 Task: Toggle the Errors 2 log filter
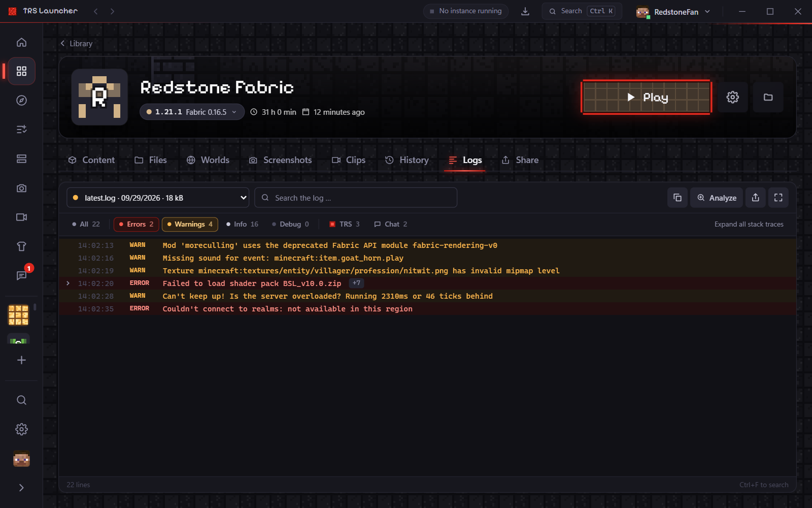coord(136,224)
